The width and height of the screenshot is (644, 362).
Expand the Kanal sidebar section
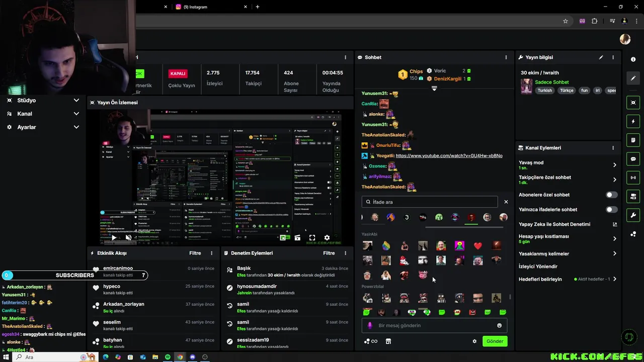[76, 114]
